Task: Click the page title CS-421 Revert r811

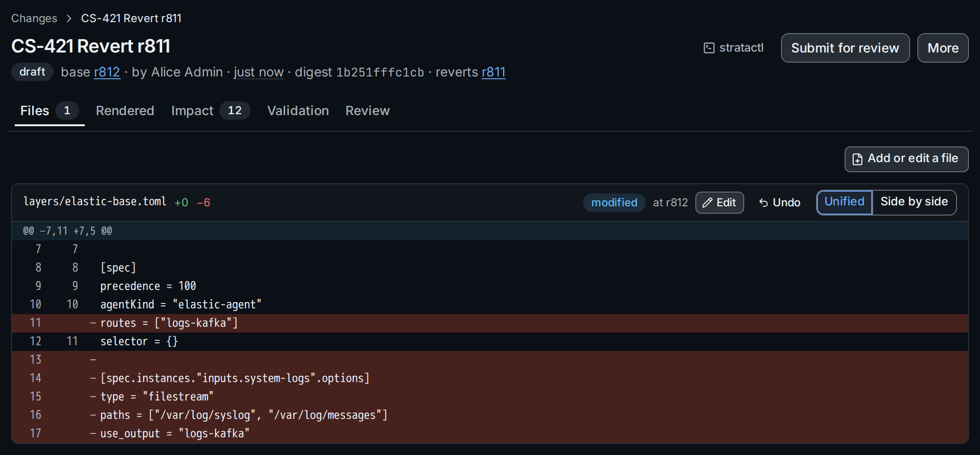Action: [91, 46]
